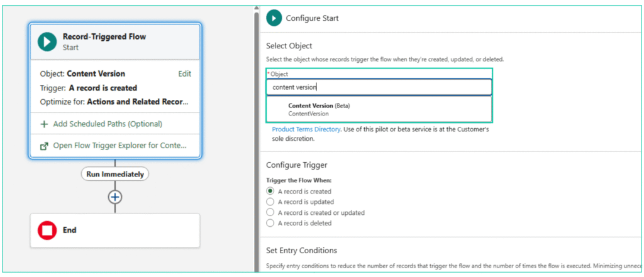Open Flow Trigger Explorer for Content Version
644x277 pixels.
[x=119, y=146]
